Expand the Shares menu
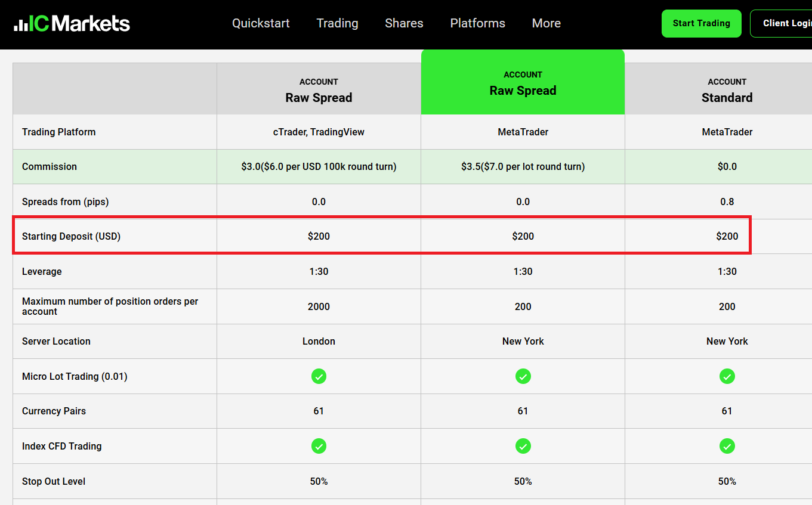Viewport: 812px width, 505px height. click(x=404, y=23)
